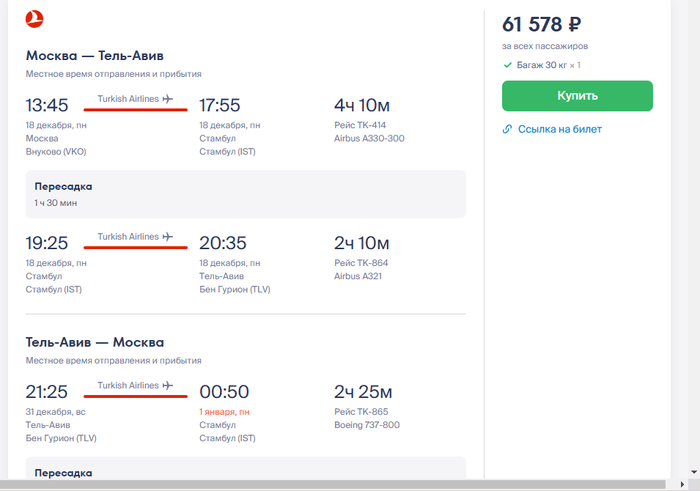Image resolution: width=700 pixels, height=491 pixels.
Task: Click the Москва — Тель-Авив route heading
Action: (x=94, y=55)
